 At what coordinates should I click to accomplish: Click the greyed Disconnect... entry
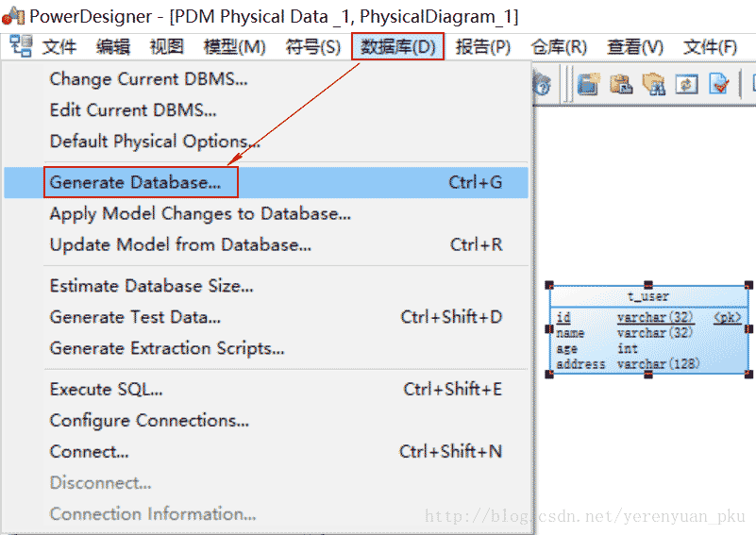(266, 482)
